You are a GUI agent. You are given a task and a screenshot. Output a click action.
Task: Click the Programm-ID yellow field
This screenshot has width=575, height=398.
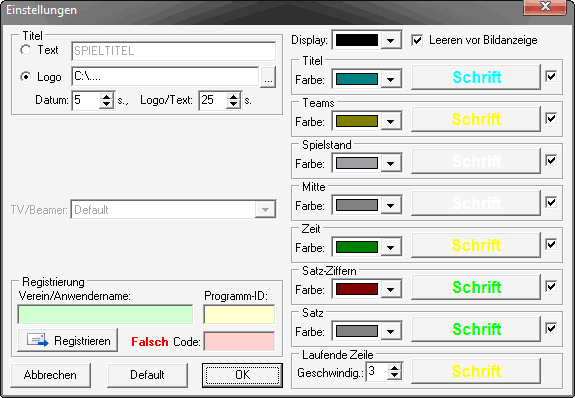click(x=239, y=314)
